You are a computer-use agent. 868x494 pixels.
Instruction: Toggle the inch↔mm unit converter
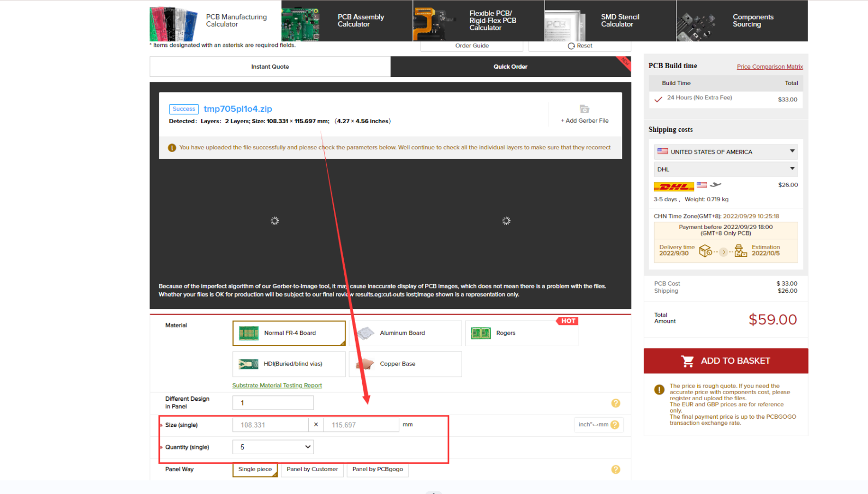[x=594, y=425]
